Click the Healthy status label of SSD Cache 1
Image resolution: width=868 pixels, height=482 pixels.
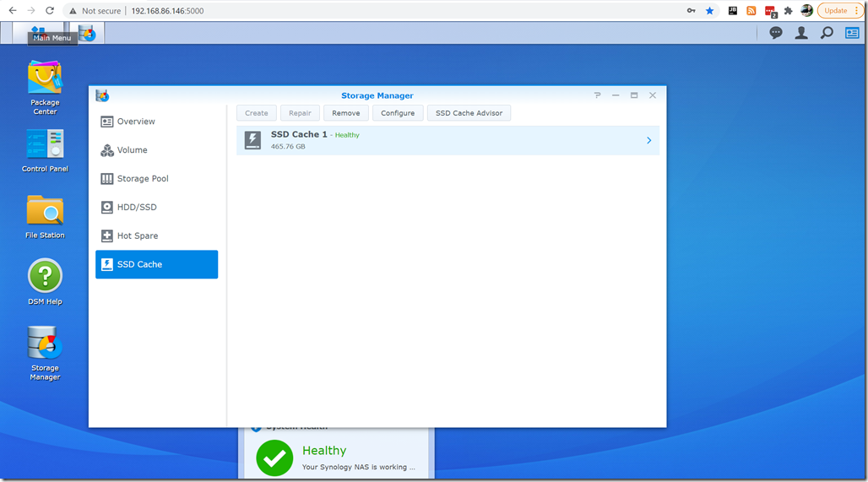tap(347, 135)
